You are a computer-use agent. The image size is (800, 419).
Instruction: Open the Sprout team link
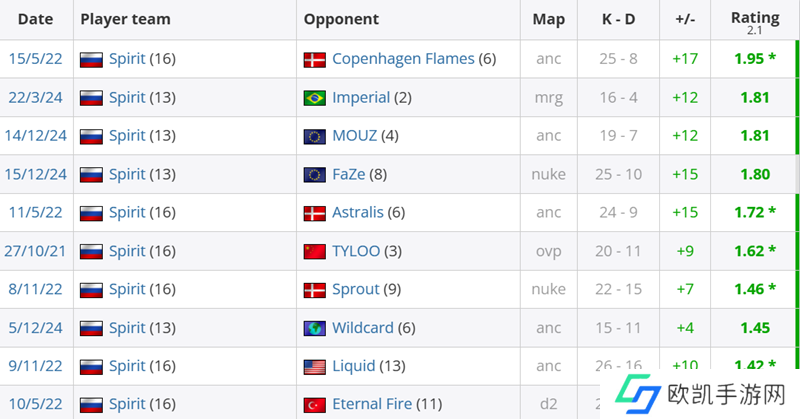tap(356, 289)
